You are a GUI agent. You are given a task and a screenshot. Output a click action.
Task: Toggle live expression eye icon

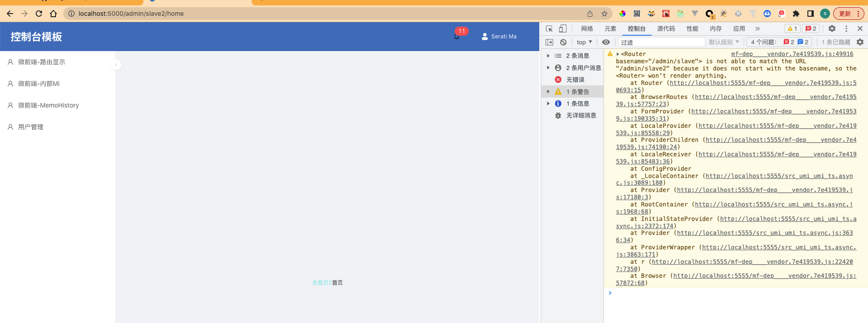point(606,42)
